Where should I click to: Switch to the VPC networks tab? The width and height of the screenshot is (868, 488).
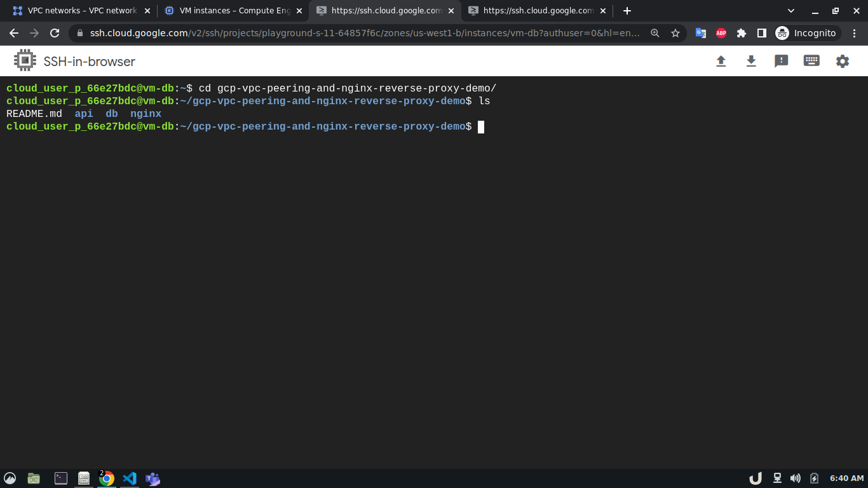pyautogui.click(x=81, y=11)
